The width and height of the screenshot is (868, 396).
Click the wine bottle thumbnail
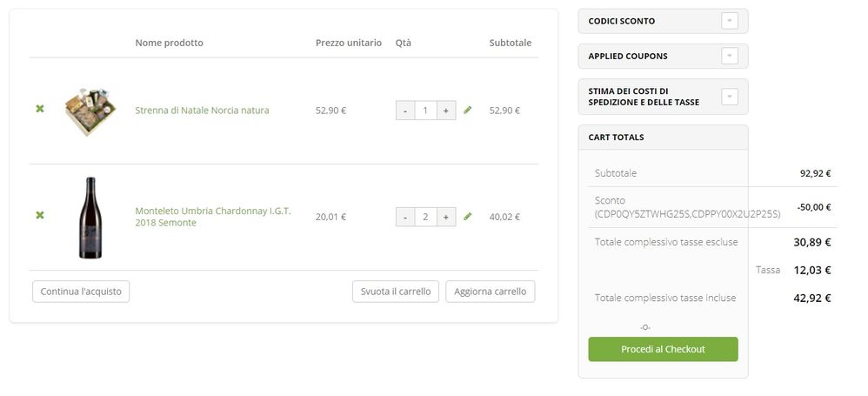coord(90,218)
